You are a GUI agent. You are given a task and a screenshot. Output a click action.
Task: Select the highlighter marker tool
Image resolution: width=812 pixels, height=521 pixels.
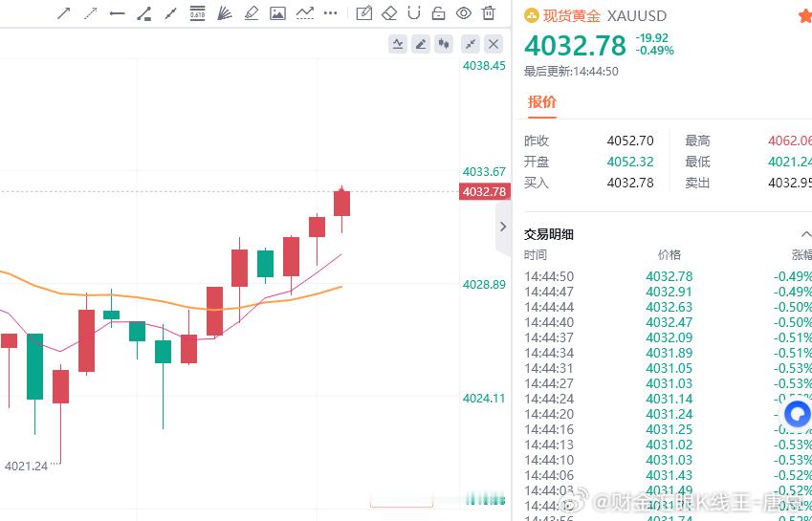252,13
